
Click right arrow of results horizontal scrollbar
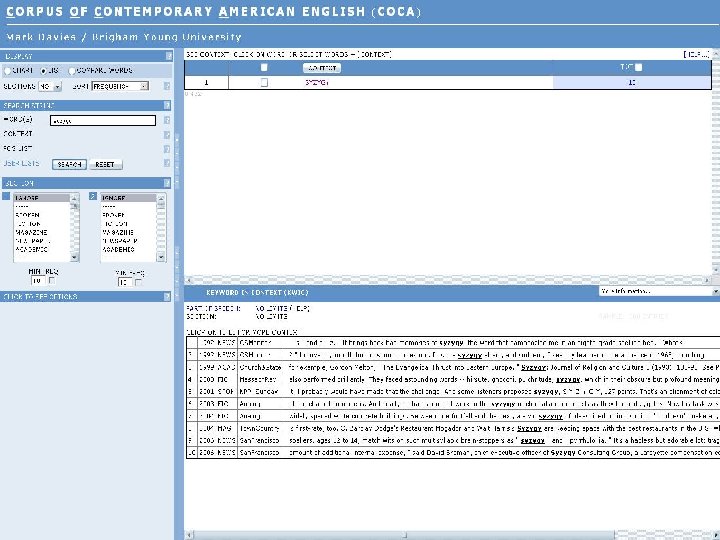click(707, 280)
